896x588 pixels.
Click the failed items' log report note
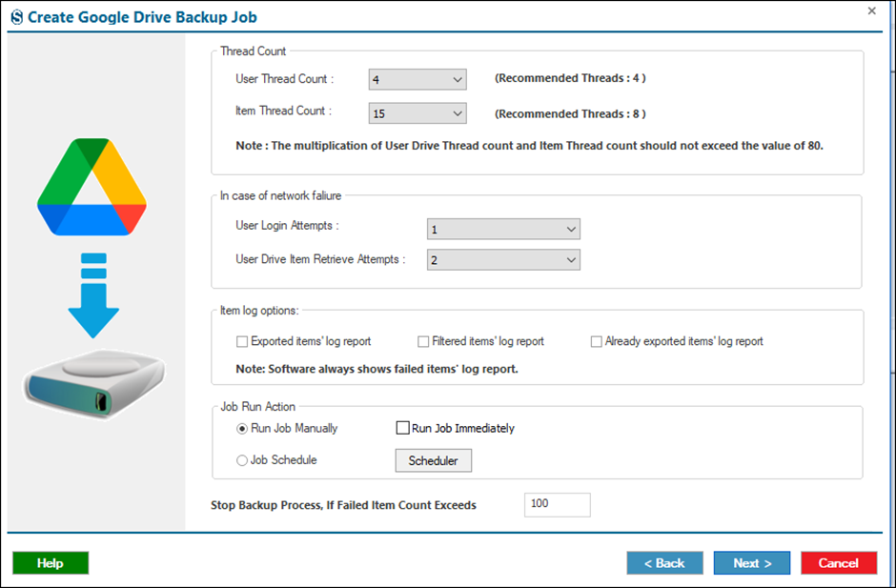click(377, 369)
